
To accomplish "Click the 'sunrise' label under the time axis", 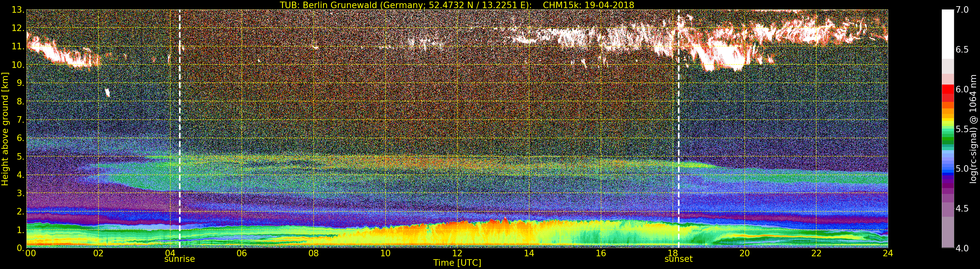I will point(180,259).
